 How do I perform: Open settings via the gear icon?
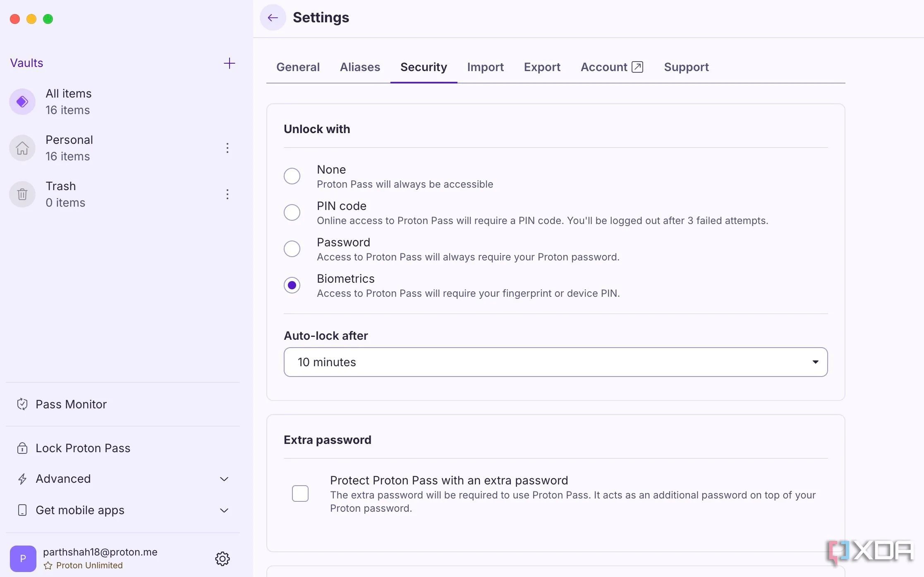pyautogui.click(x=223, y=558)
